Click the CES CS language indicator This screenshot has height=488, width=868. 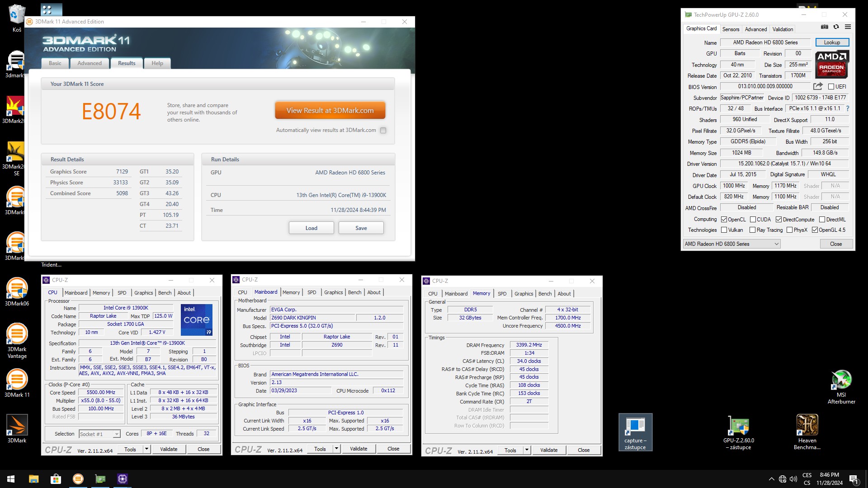click(x=807, y=479)
